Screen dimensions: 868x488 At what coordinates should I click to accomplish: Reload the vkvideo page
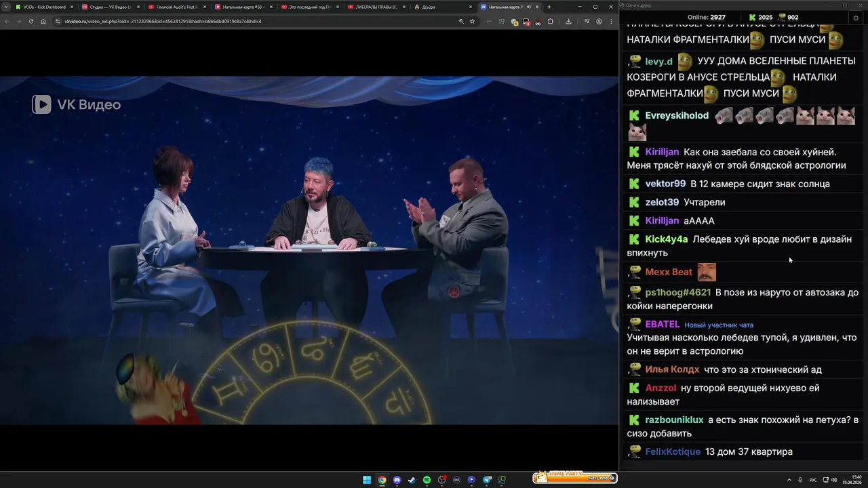click(31, 21)
